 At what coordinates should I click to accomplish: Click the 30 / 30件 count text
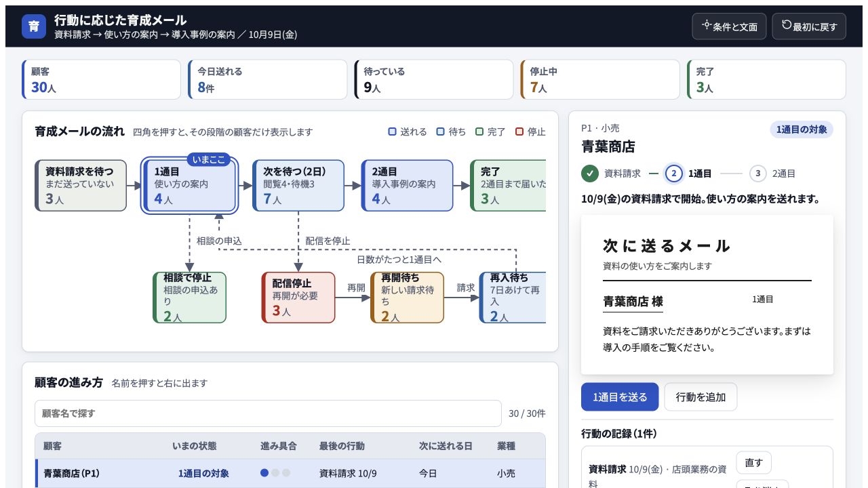527,413
